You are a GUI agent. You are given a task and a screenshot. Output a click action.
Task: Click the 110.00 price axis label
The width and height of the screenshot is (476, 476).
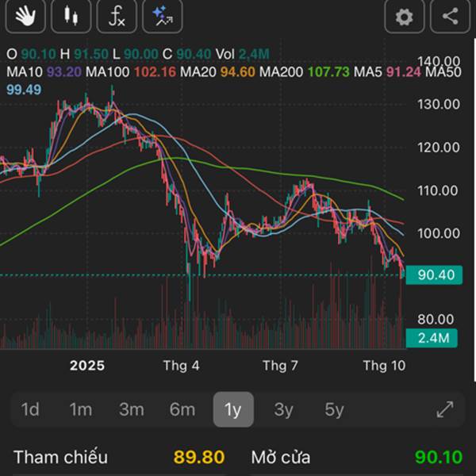(x=437, y=190)
